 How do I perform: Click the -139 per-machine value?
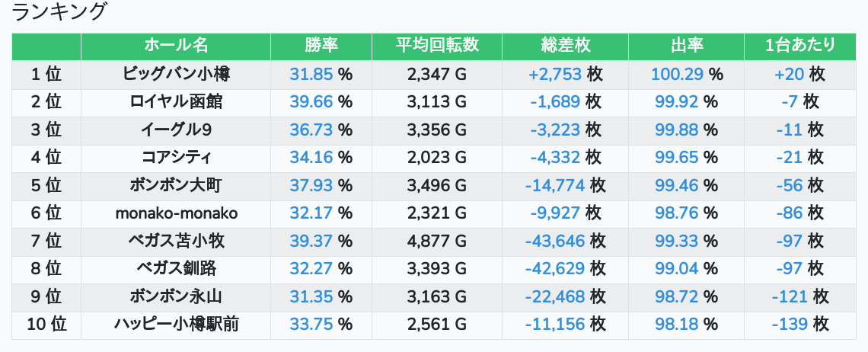[x=790, y=325]
